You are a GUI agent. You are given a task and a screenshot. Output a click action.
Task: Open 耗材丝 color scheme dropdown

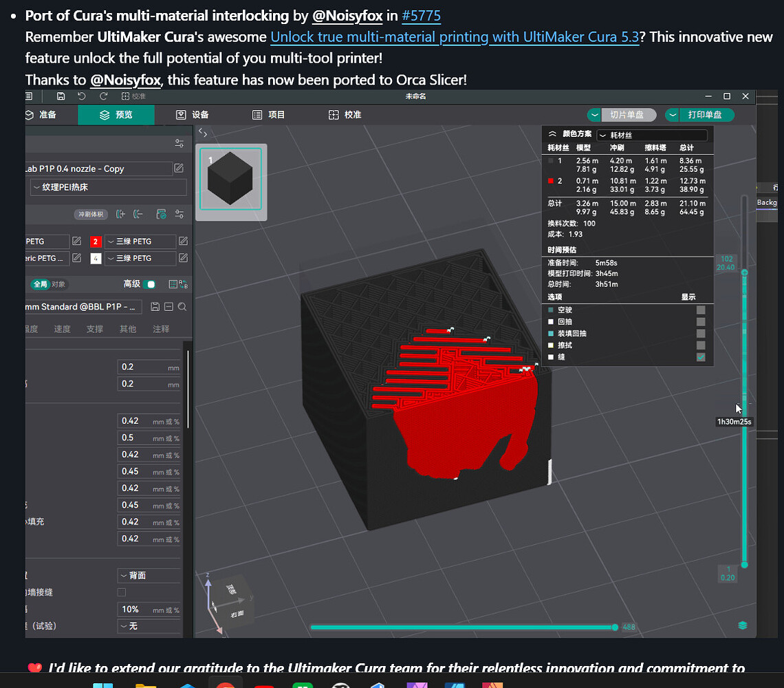pyautogui.click(x=652, y=135)
